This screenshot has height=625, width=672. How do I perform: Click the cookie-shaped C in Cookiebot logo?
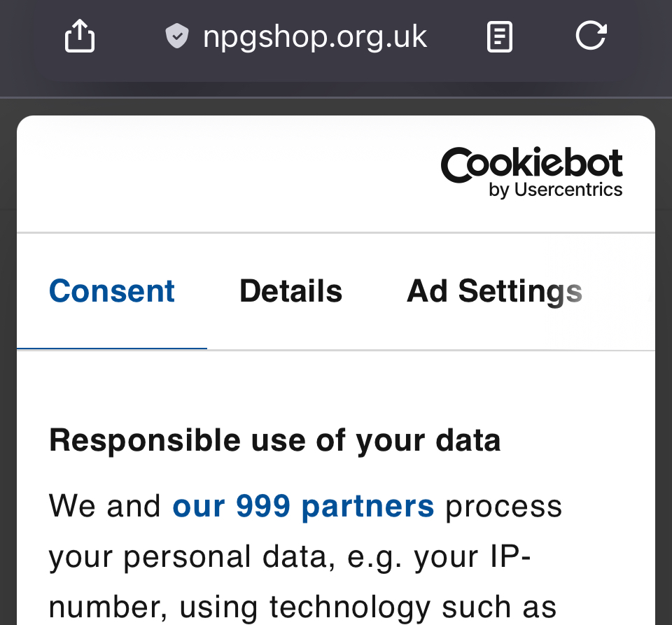point(458,164)
